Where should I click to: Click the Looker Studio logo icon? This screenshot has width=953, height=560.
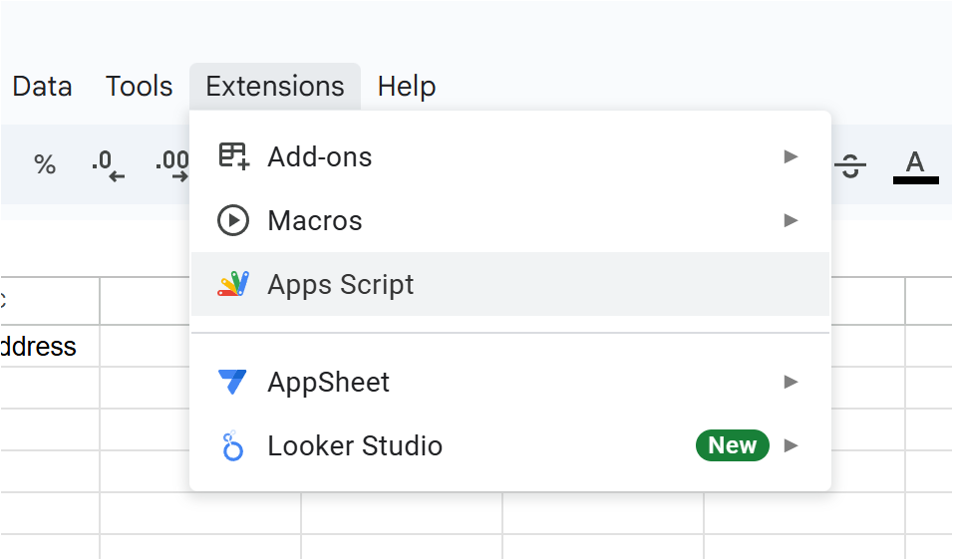click(233, 445)
